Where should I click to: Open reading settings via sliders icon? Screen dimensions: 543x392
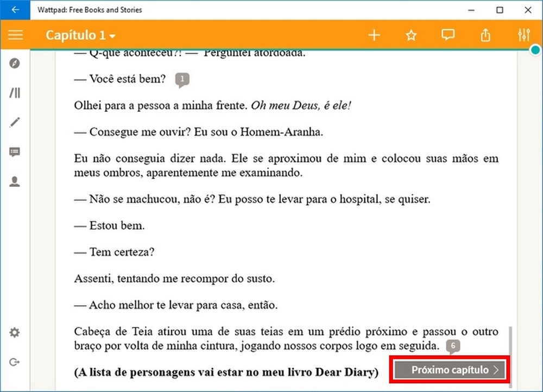click(523, 34)
